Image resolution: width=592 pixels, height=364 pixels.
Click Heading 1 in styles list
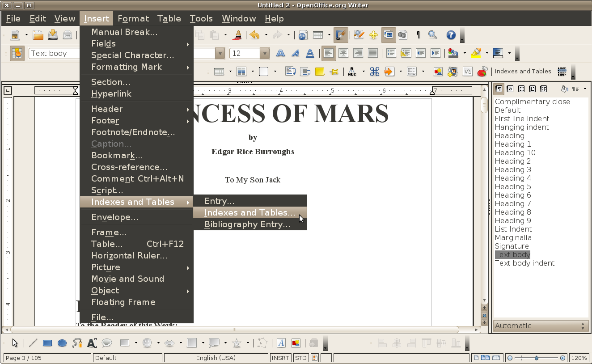click(x=512, y=144)
